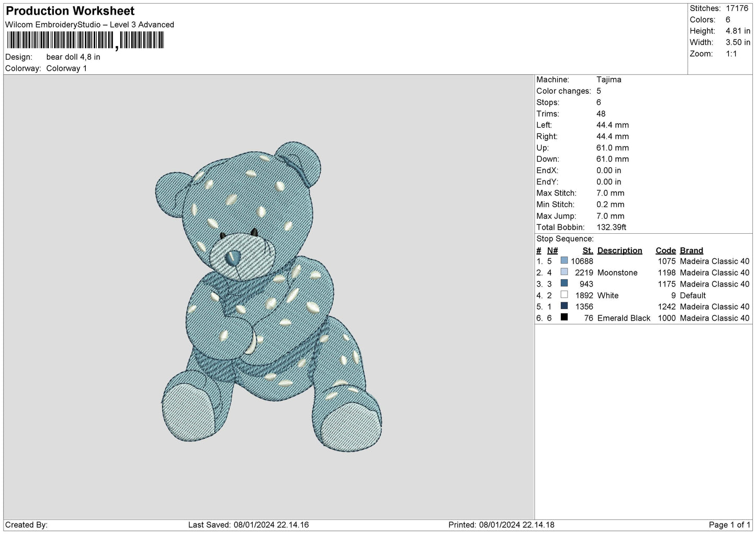Screen dimensions: 756x534
Task: Click the design name 'bear doll 4,8 in'
Action: 73,57
